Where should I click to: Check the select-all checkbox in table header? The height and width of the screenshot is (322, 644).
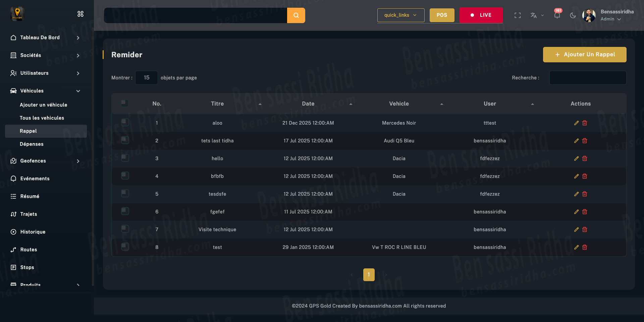point(125,103)
